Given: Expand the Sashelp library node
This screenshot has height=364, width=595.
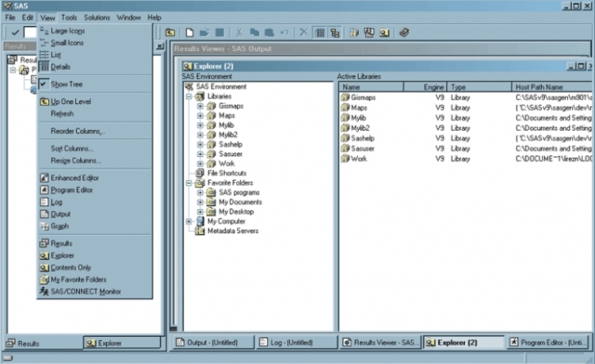Looking at the screenshot, I should click(201, 145).
